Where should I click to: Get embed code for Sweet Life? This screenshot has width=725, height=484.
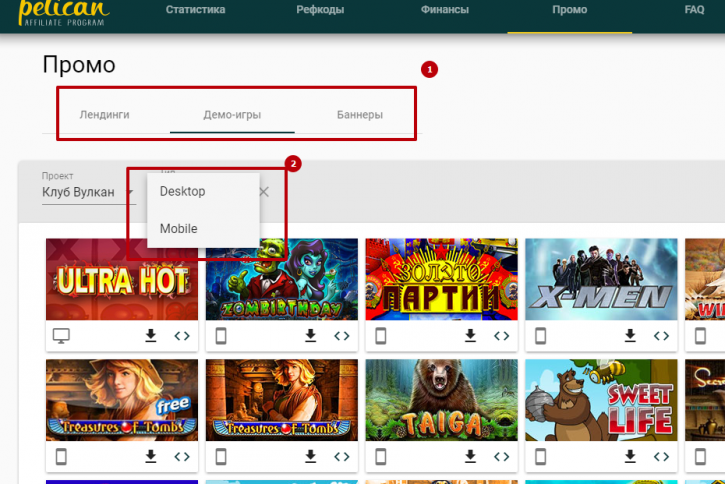(661, 457)
